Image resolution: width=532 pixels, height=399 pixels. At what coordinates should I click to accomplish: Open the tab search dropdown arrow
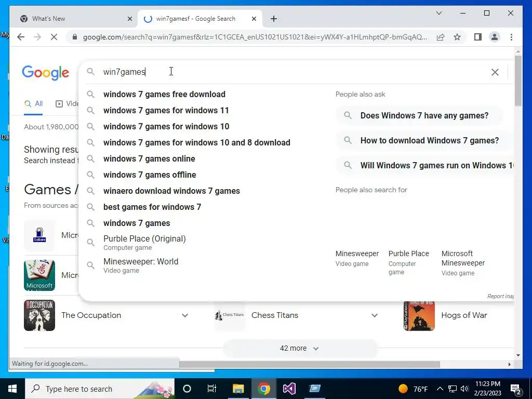tap(438, 13)
